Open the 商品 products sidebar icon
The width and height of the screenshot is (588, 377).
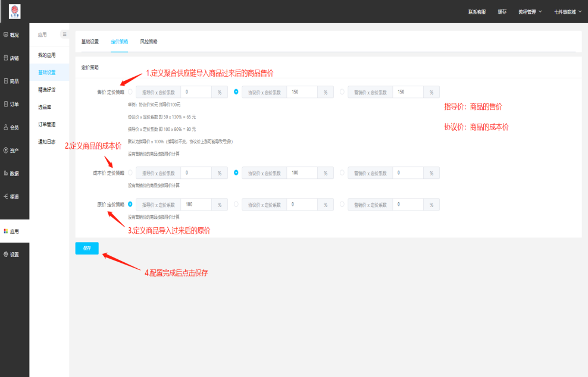5,81
